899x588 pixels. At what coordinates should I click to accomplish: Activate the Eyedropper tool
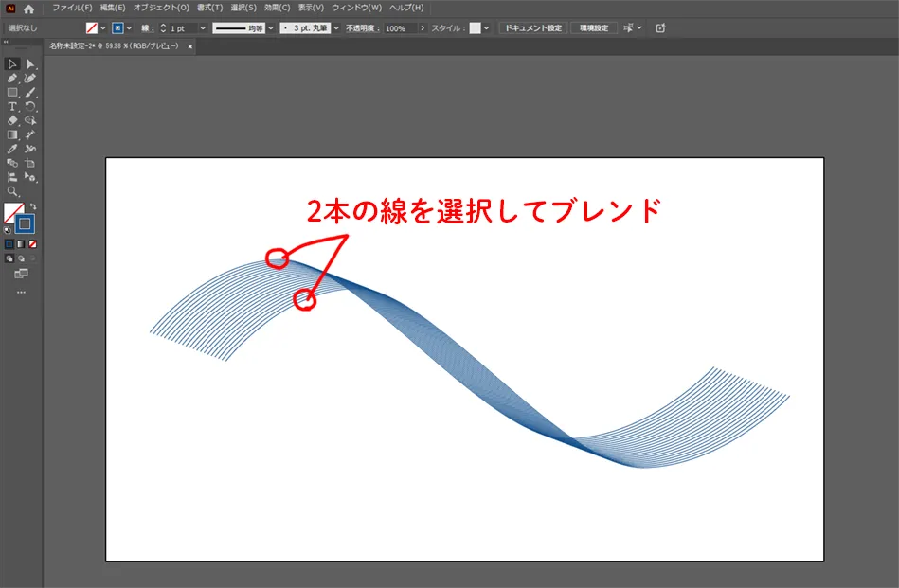point(12,149)
